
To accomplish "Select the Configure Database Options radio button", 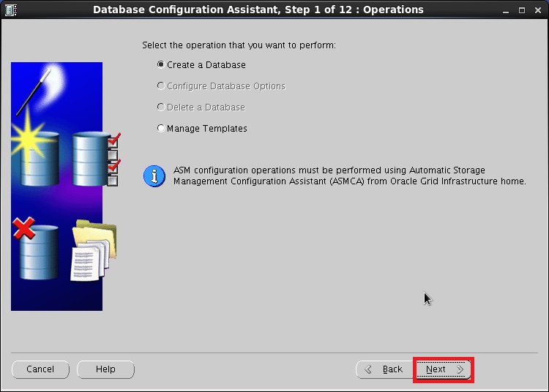I will point(161,86).
